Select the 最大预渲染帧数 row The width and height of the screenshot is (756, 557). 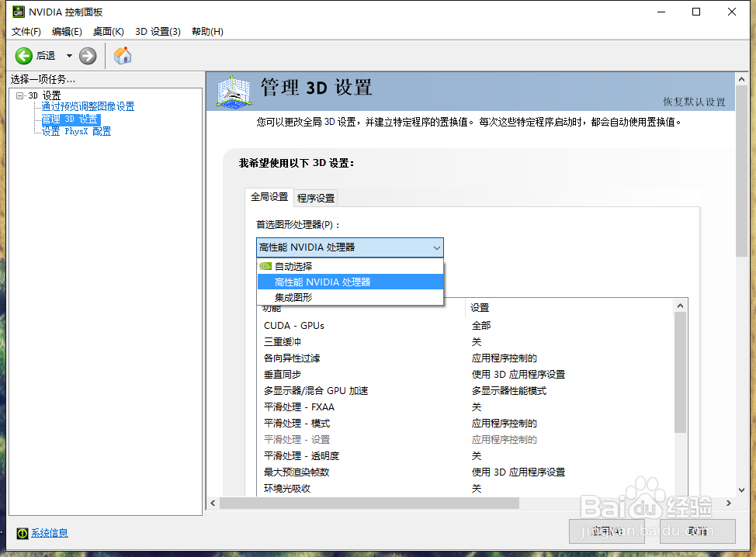coord(466,472)
